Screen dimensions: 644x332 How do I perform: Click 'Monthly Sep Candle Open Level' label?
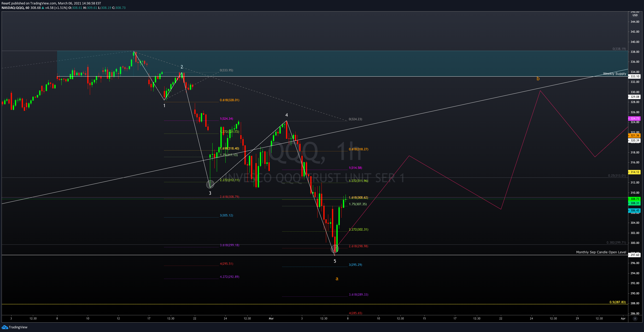601,252
